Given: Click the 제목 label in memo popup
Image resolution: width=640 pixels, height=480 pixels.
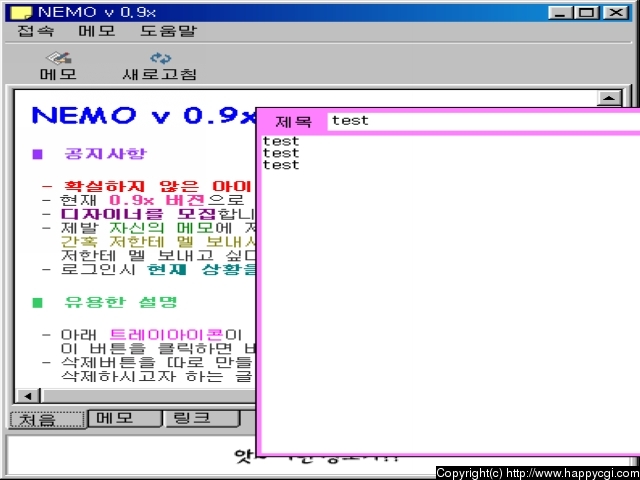Looking at the screenshot, I should (x=293, y=122).
